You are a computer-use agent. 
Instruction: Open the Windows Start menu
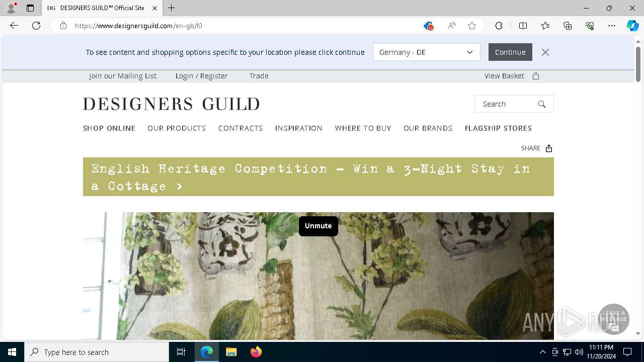pyautogui.click(x=12, y=352)
